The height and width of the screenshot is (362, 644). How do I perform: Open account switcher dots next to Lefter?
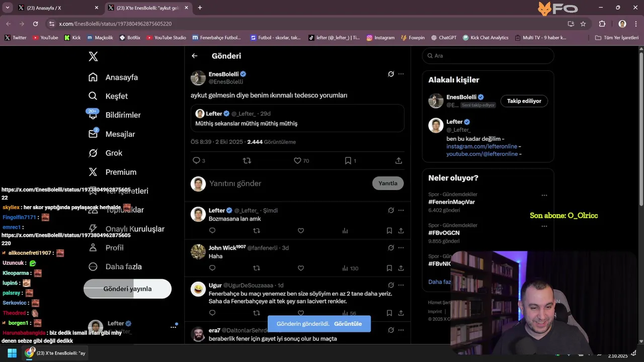coord(173,327)
